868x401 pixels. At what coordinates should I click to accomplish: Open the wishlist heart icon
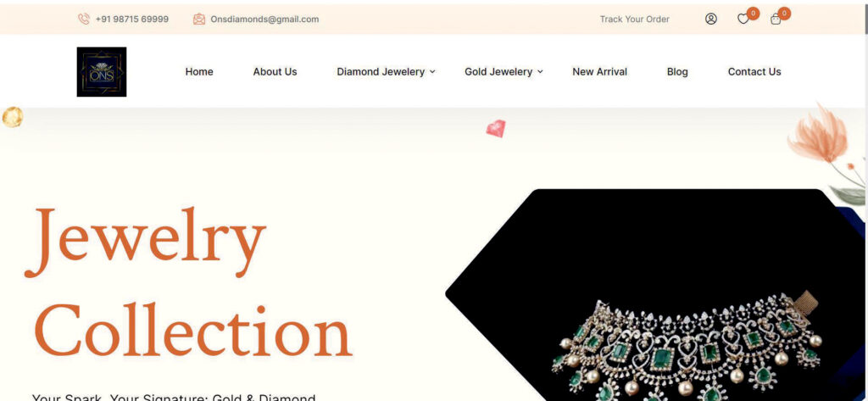click(743, 19)
